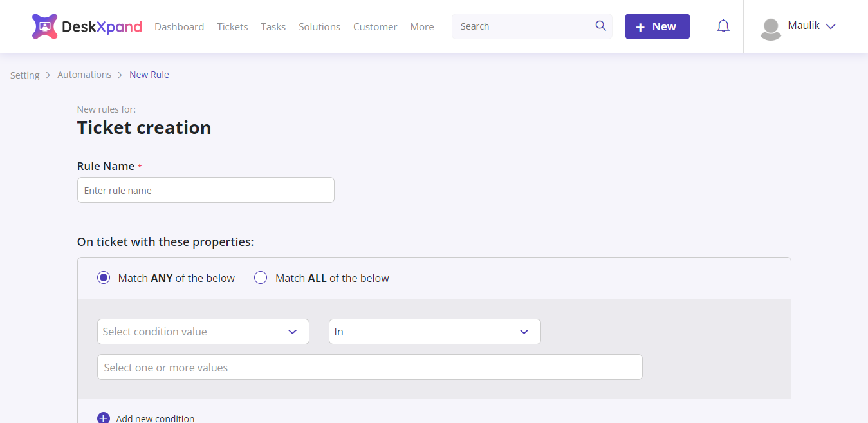Click the user avatar image
The image size is (868, 423).
pyautogui.click(x=770, y=28)
